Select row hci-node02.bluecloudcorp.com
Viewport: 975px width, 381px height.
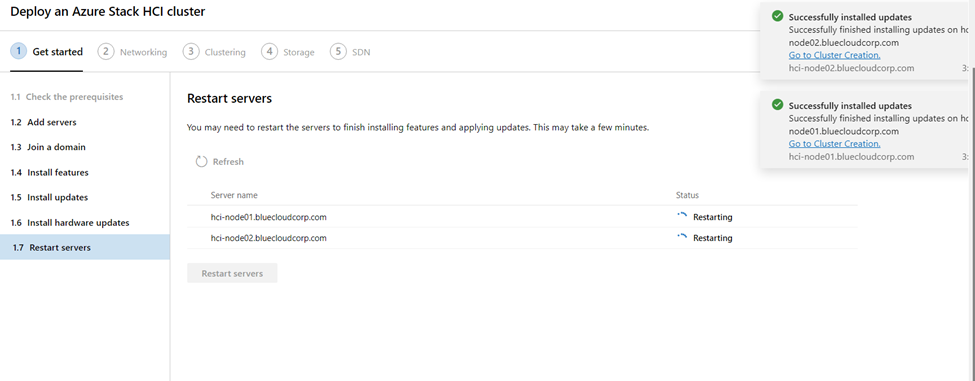[522, 238]
